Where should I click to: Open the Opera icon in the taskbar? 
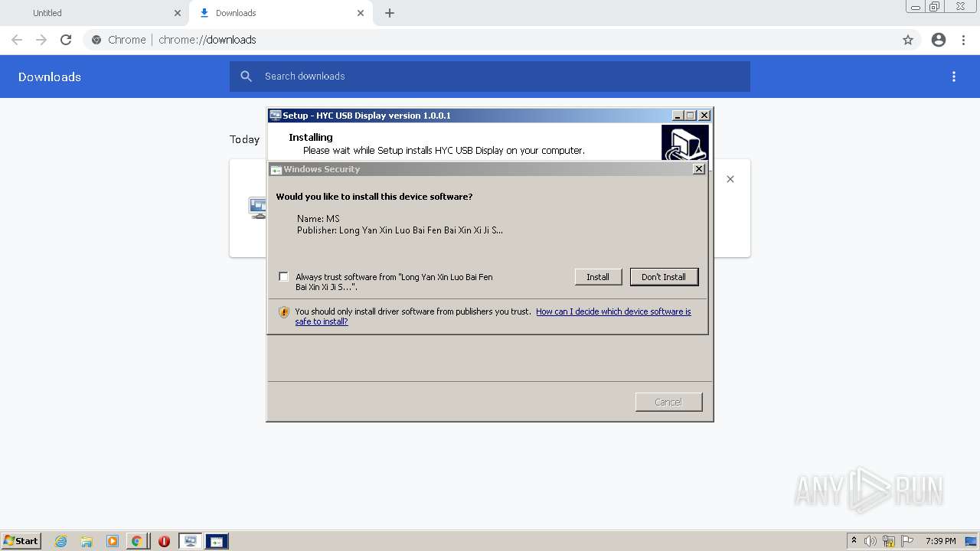pos(164,541)
